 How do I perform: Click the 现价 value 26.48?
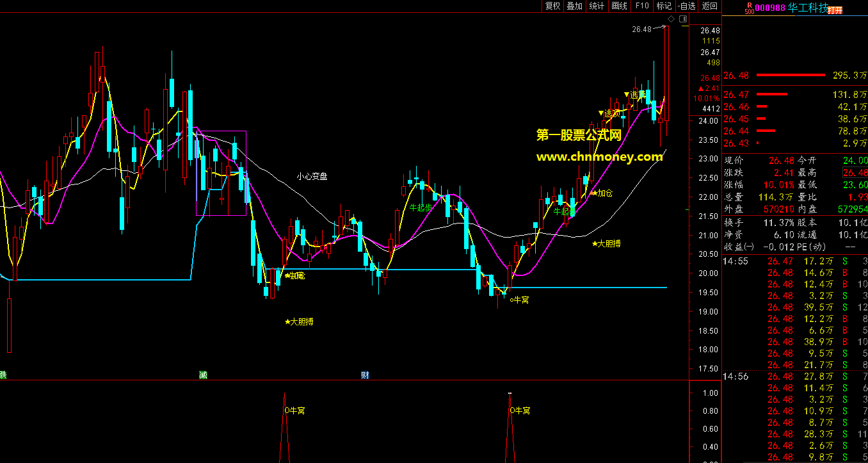click(x=780, y=161)
